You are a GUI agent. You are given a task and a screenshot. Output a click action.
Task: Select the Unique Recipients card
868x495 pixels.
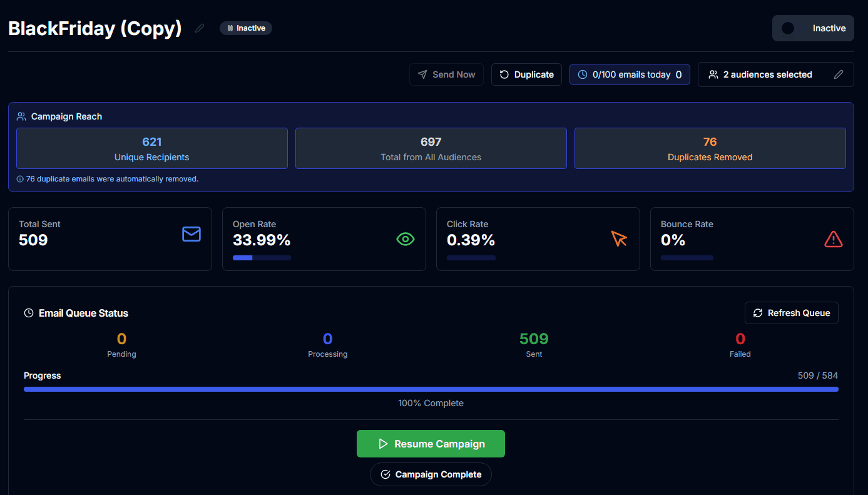click(x=152, y=148)
